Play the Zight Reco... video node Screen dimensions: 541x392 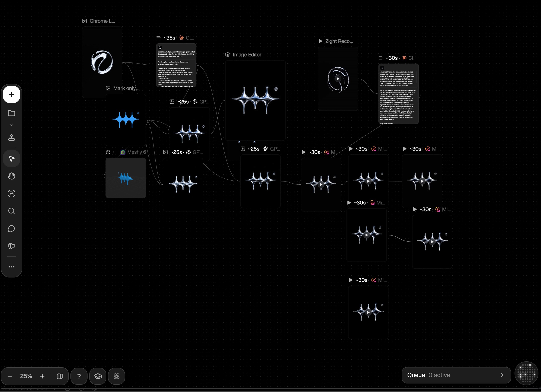[x=338, y=79]
